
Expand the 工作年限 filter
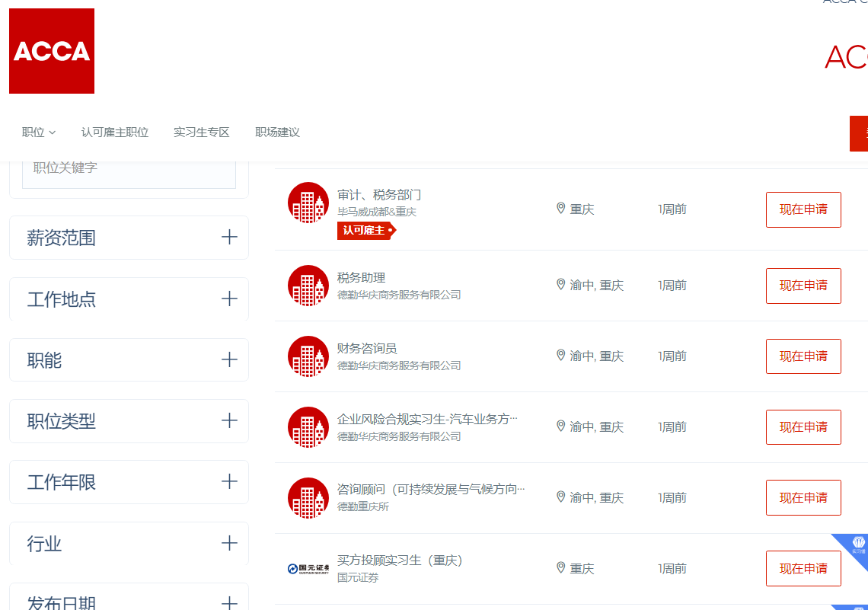(129, 481)
